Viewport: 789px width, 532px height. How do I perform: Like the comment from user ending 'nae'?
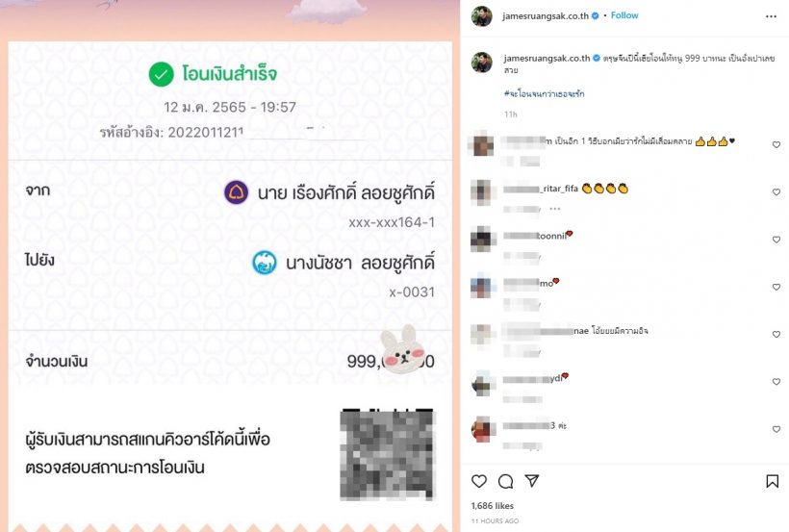pyautogui.click(x=776, y=334)
